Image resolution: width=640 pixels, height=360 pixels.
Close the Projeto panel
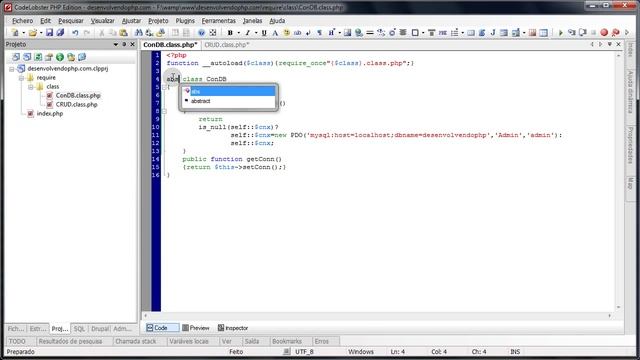tap(132, 44)
